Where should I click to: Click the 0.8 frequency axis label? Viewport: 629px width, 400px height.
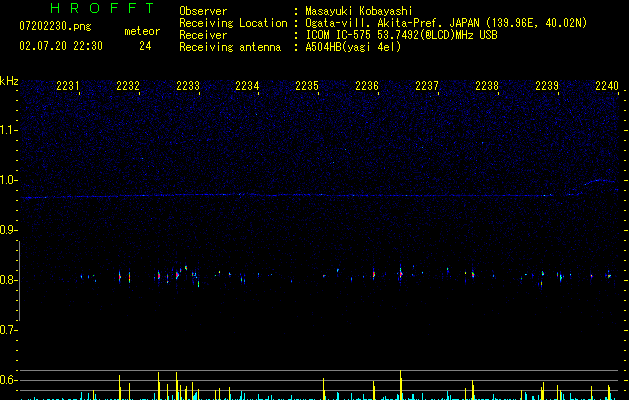(8, 280)
